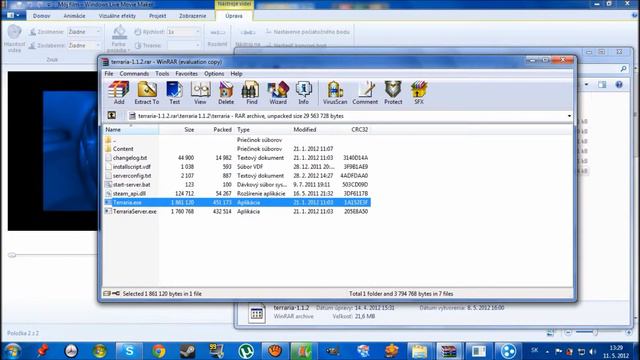Click the View file toolbar icon

[200, 93]
